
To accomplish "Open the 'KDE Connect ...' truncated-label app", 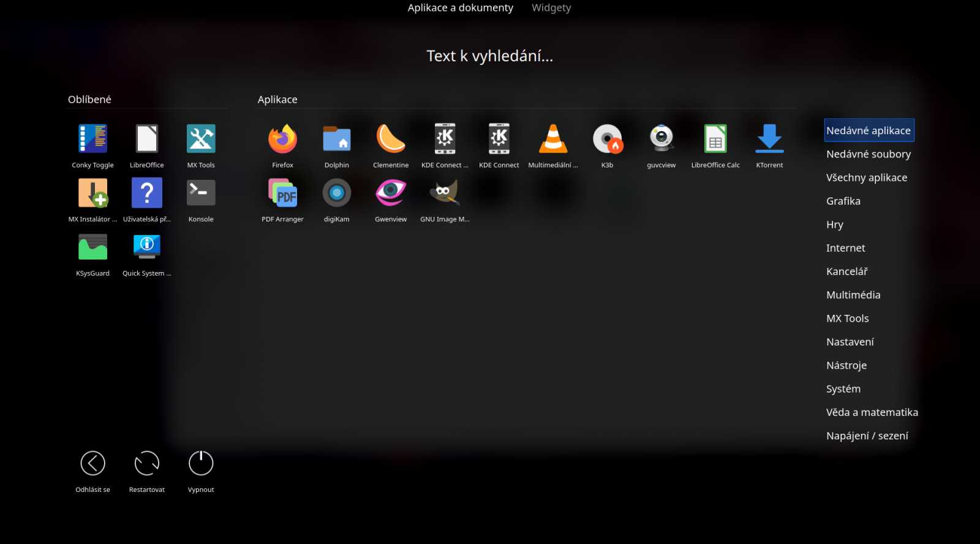I will 445,146.
